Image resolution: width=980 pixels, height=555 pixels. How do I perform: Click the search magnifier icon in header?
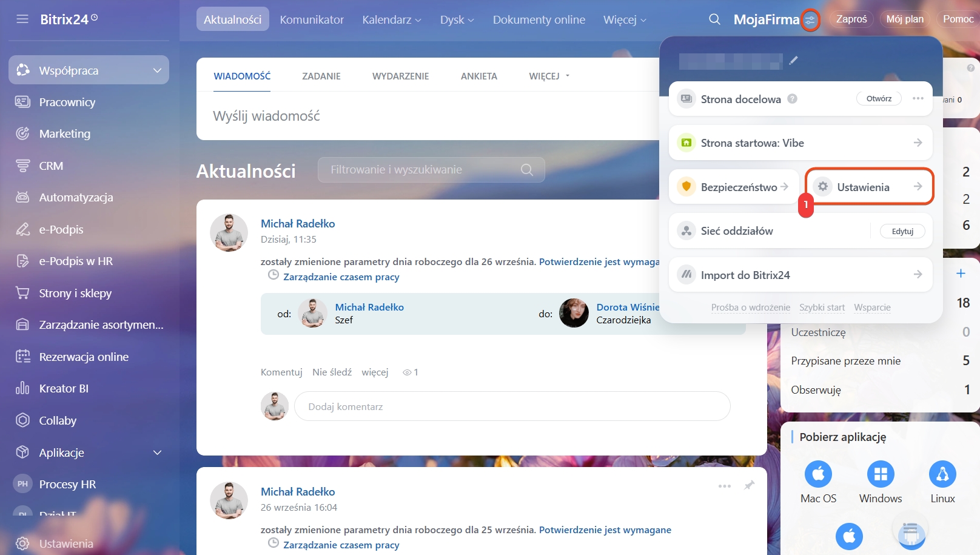pyautogui.click(x=714, y=19)
